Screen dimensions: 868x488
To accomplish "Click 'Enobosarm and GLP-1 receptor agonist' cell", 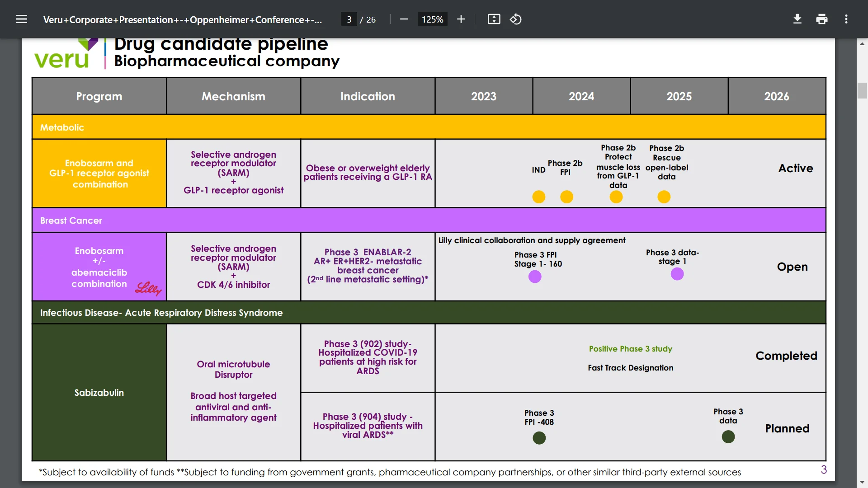I will pyautogui.click(x=99, y=174).
